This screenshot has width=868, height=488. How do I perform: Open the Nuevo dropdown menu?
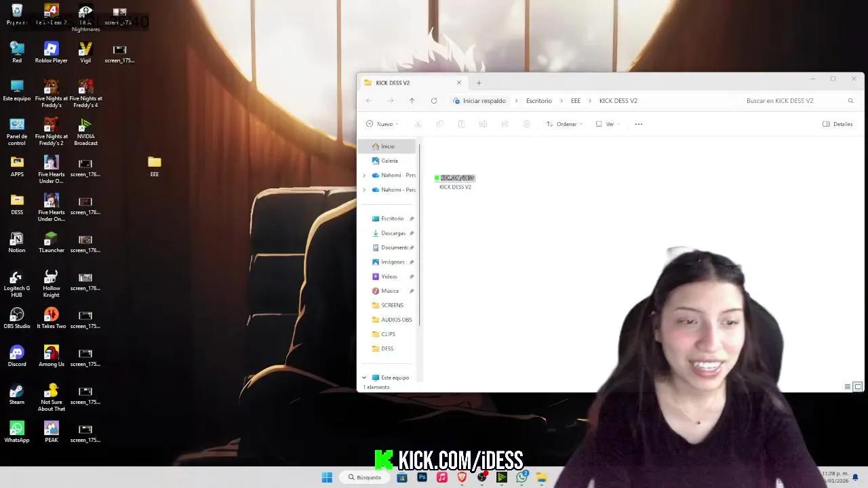click(382, 124)
